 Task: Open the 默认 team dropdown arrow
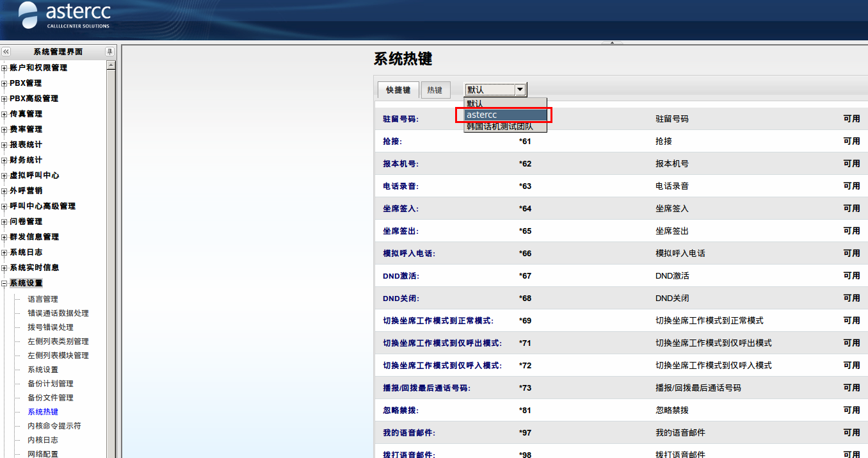tap(520, 90)
